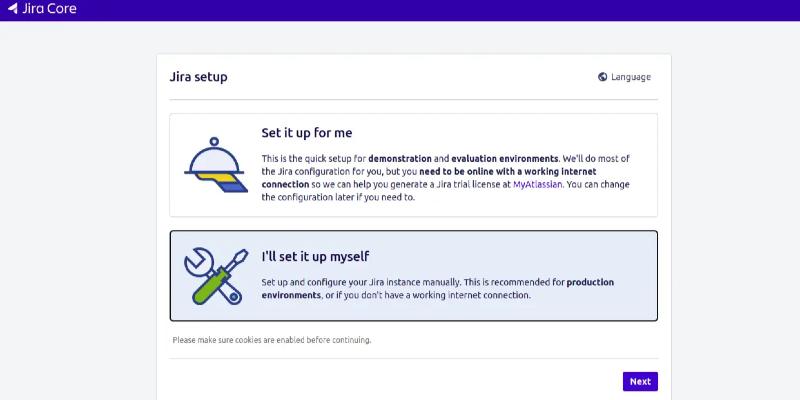Click the Jira Core logo icon
This screenshot has height=400, width=800.
[12, 9]
